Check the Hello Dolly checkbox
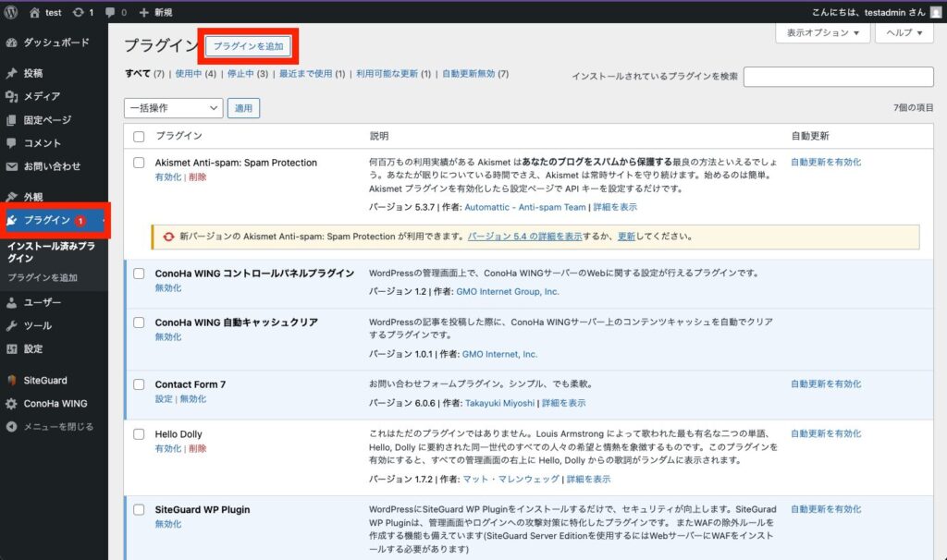This screenshot has height=560, width=947. [x=139, y=434]
